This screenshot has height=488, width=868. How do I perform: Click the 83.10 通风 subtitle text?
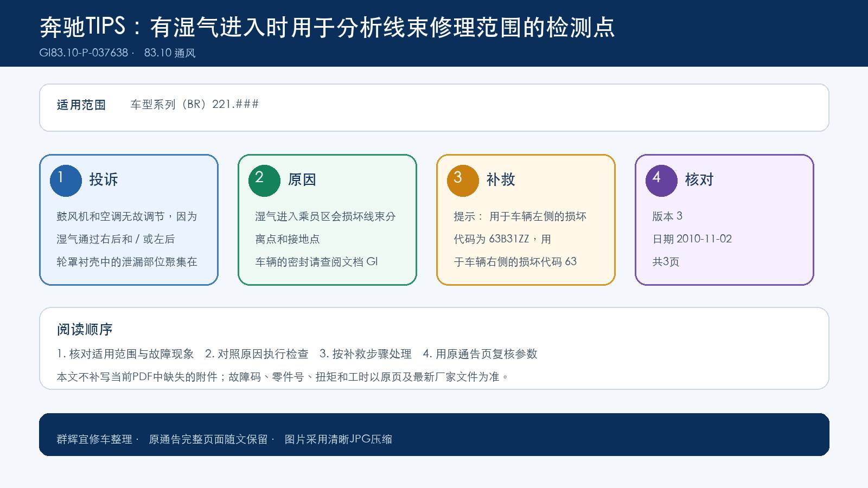pyautogui.click(x=170, y=53)
